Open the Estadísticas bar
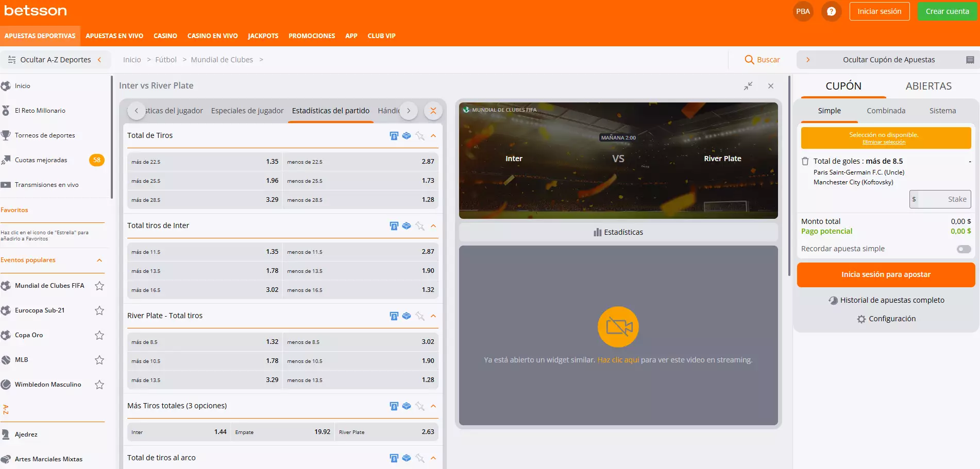The height and width of the screenshot is (469, 980). click(618, 232)
